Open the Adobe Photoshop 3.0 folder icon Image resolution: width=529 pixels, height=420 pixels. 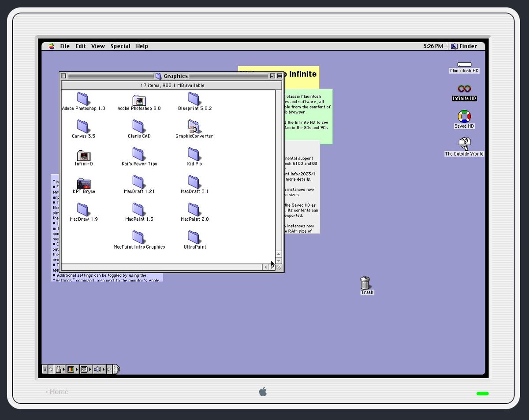[139, 100]
